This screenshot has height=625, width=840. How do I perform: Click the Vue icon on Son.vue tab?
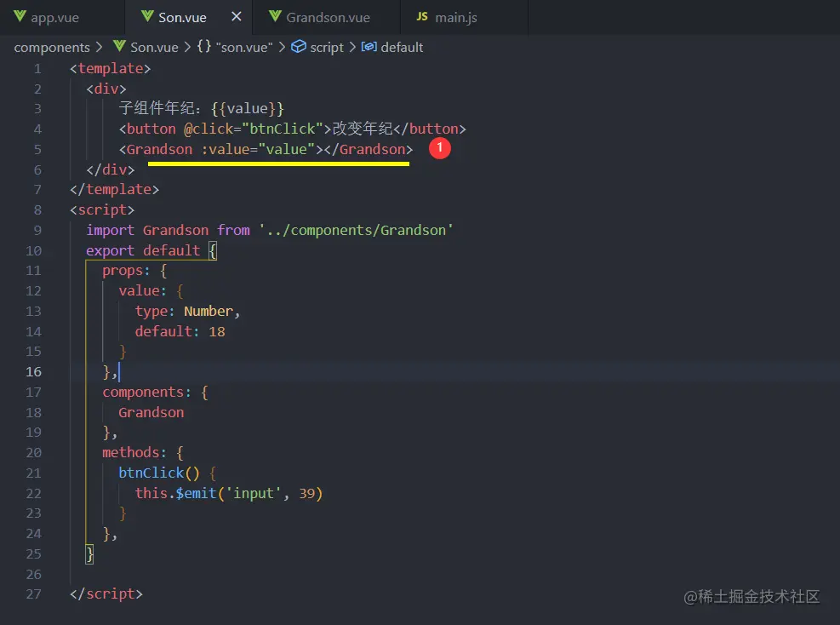coord(147,17)
